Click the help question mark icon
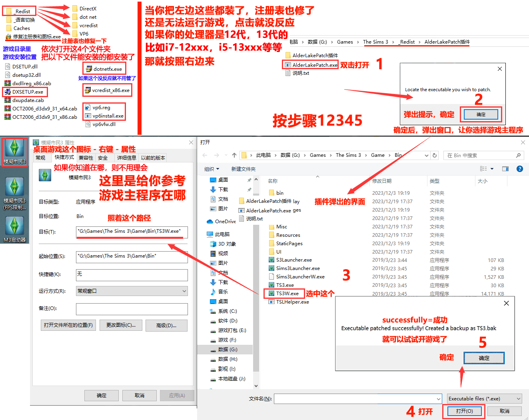The image size is (529, 420). 519,169
